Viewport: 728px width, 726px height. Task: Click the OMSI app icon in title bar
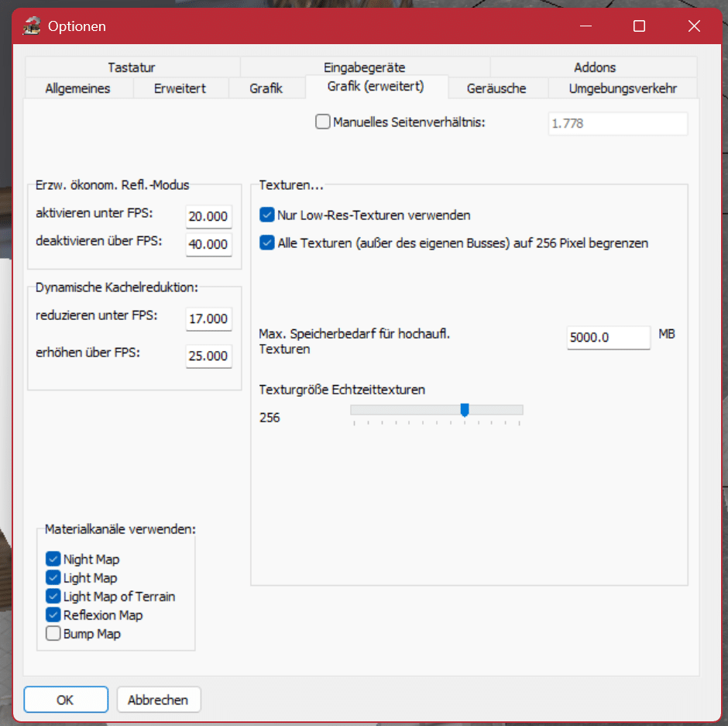pyautogui.click(x=32, y=26)
